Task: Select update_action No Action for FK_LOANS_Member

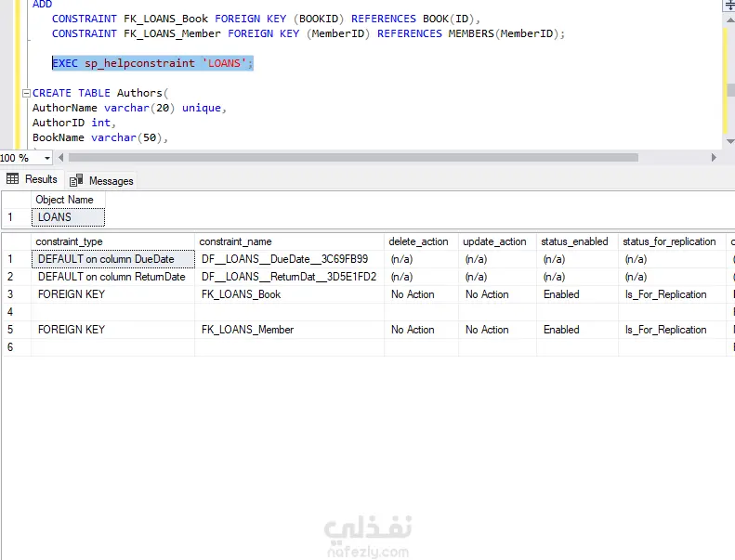Action: 497,330
